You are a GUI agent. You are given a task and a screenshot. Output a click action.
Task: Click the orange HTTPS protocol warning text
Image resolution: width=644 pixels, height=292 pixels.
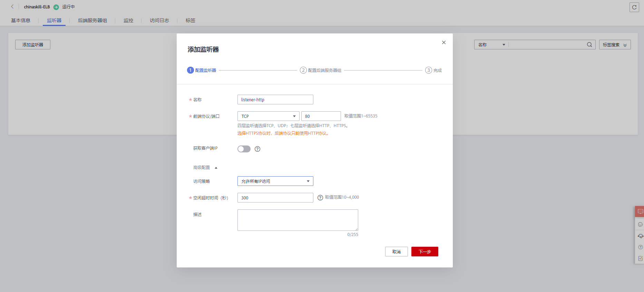[x=283, y=133]
